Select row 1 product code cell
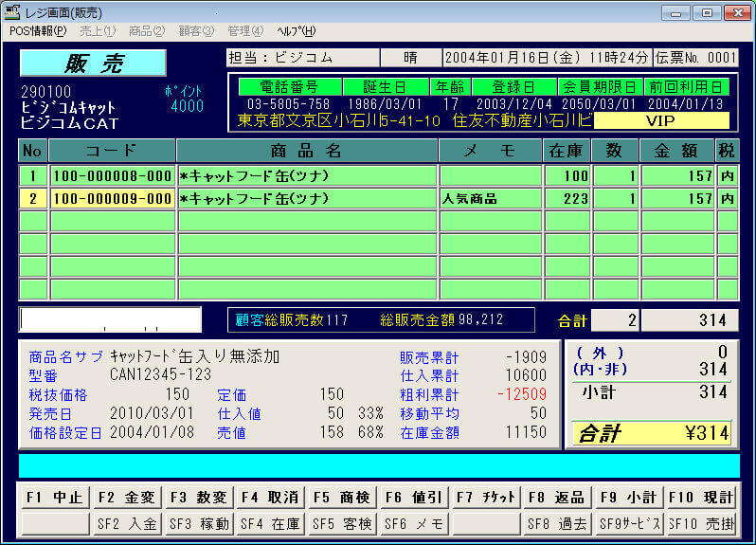The width and height of the screenshot is (756, 545). [x=112, y=175]
